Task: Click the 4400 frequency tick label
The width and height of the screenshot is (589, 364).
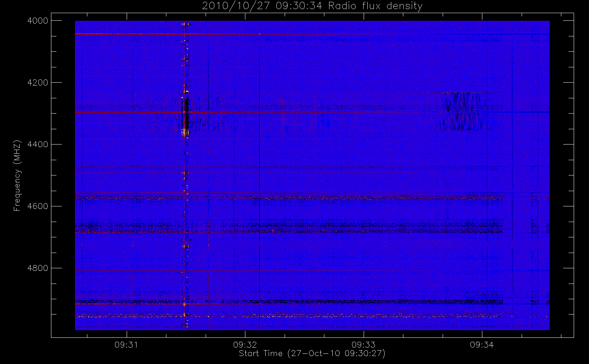Action: 38,145
